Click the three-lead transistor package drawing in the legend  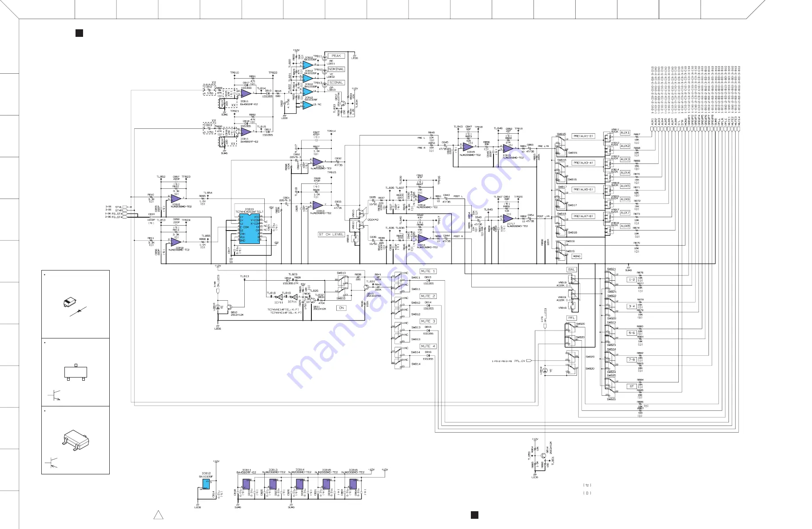[x=75, y=372]
